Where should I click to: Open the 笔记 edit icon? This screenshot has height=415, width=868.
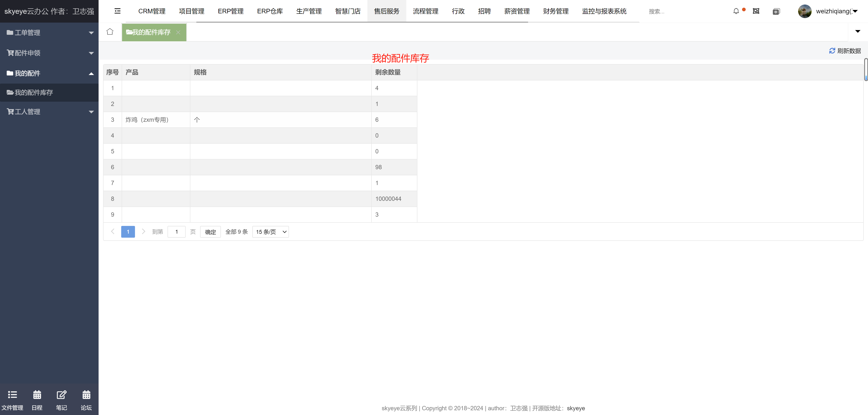point(61,394)
